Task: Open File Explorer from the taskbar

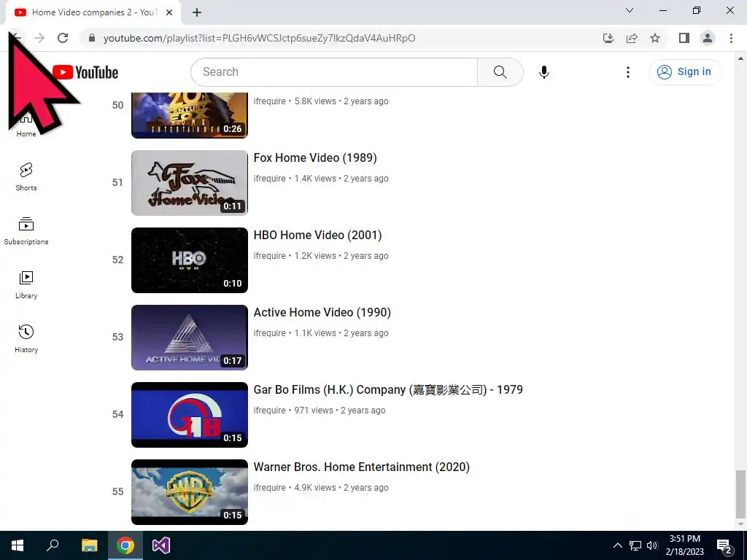Action: 89,545
